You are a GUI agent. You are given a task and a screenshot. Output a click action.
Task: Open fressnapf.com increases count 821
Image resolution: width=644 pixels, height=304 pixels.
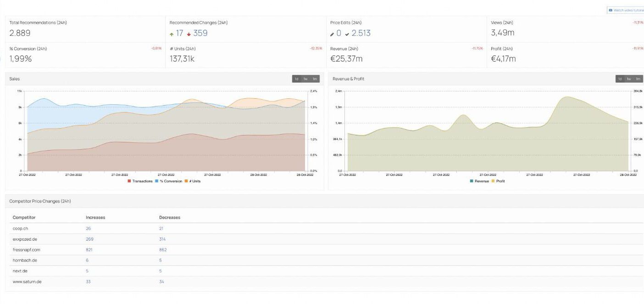click(89, 250)
